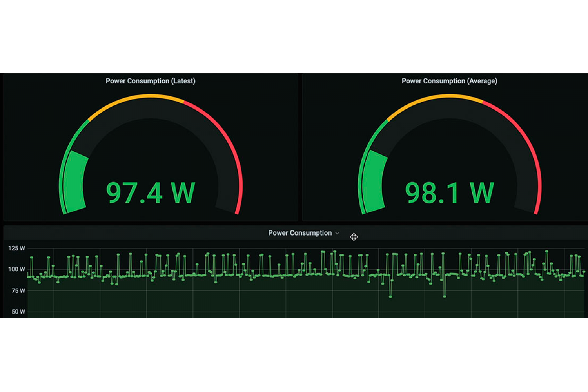Click the green filled arc of Latest gauge

pyautogui.click(x=74, y=182)
